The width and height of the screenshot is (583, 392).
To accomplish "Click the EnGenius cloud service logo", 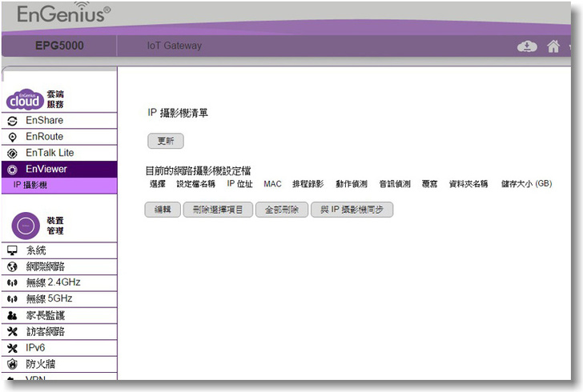I will (x=24, y=99).
